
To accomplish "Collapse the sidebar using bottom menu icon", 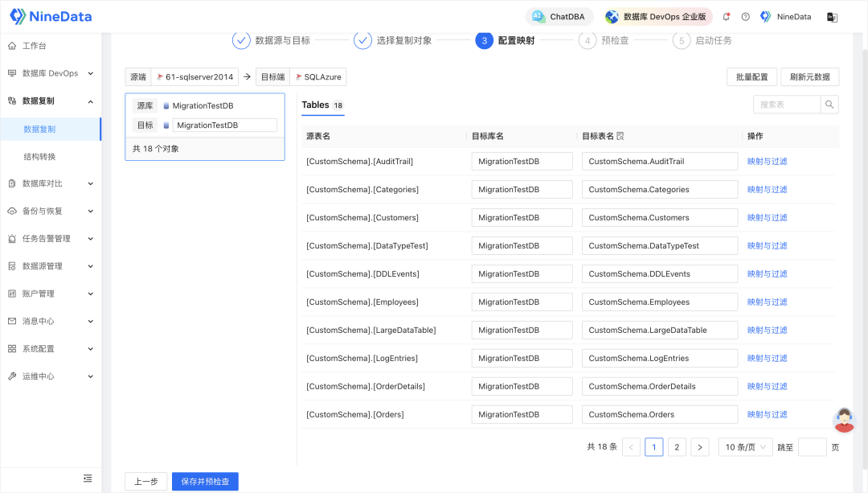I will pos(88,479).
